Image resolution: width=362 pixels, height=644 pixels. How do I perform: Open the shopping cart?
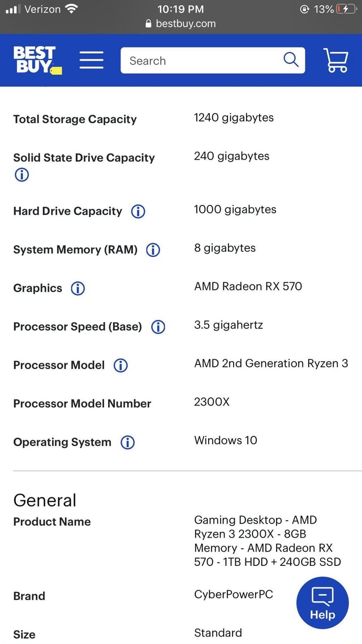click(x=336, y=60)
